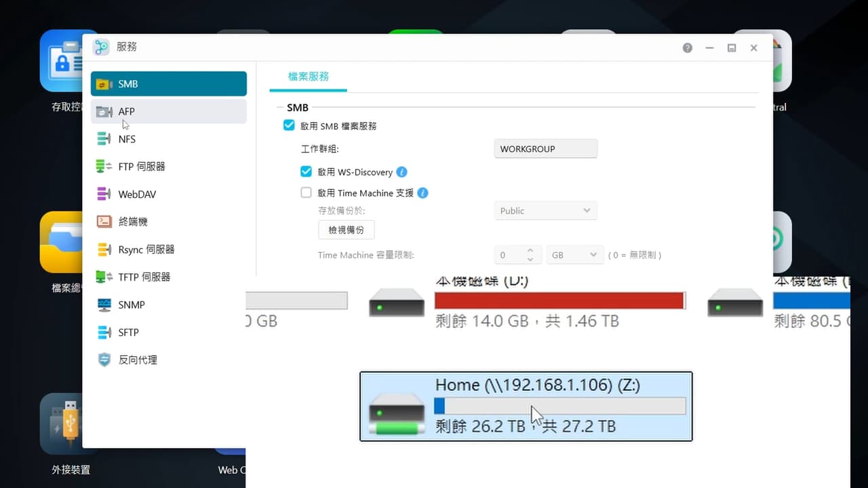The height and width of the screenshot is (488, 868).
Task: Click the Rsync server sidebar icon
Action: [x=104, y=249]
